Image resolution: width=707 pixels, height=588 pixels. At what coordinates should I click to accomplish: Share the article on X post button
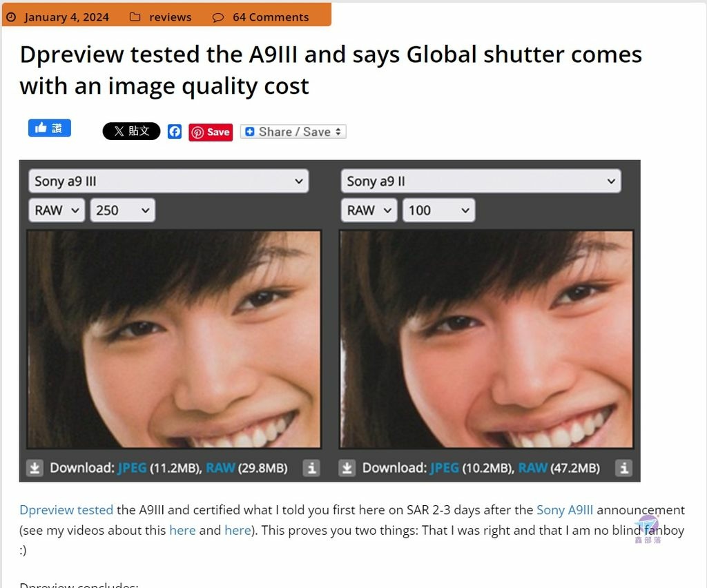(131, 131)
